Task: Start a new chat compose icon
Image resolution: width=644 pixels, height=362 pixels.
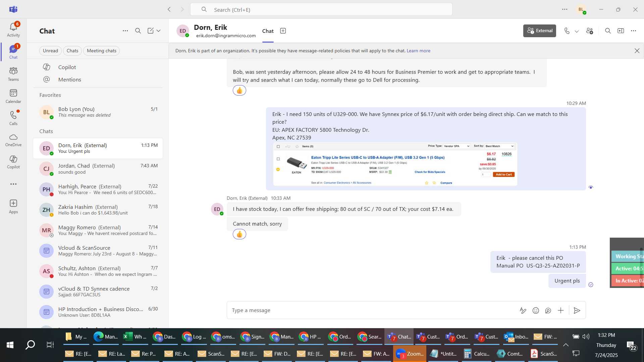Action: click(151, 31)
